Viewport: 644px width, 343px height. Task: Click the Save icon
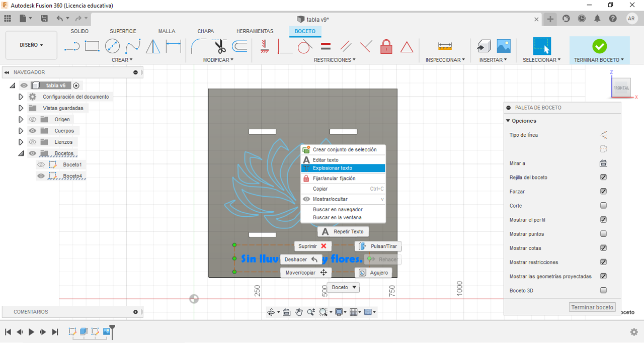[44, 19]
